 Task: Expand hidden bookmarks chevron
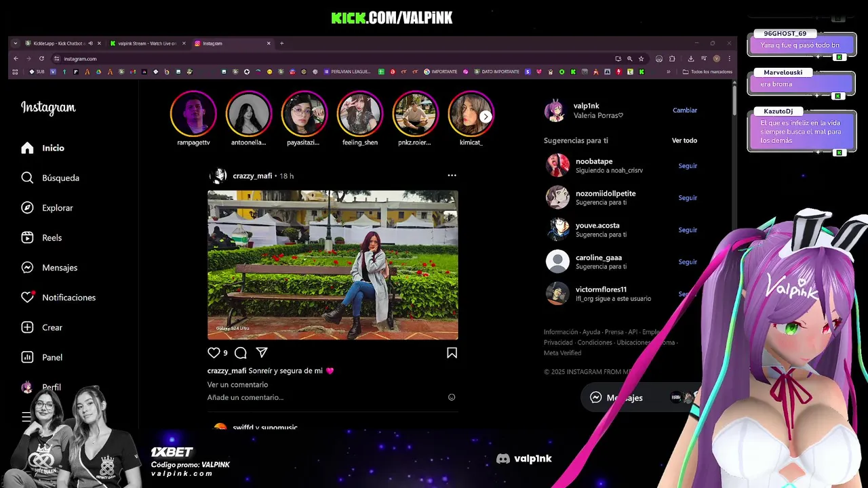point(668,71)
